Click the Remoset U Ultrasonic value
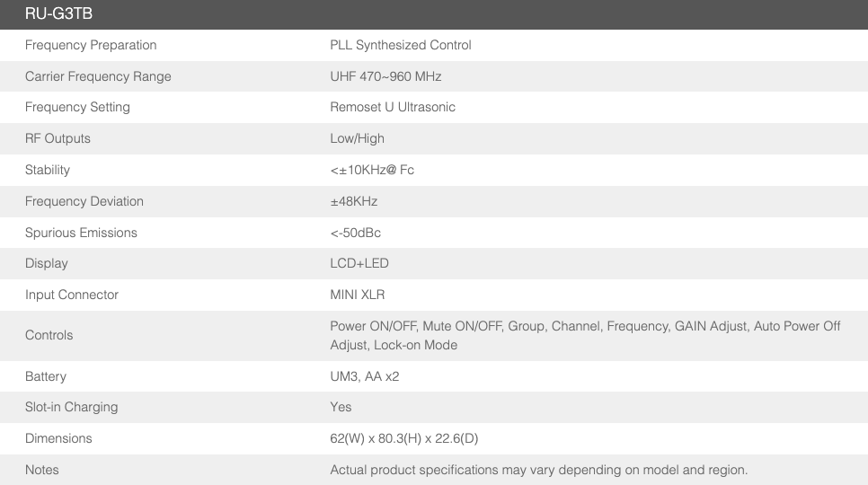This screenshot has height=485, width=868. click(x=393, y=107)
